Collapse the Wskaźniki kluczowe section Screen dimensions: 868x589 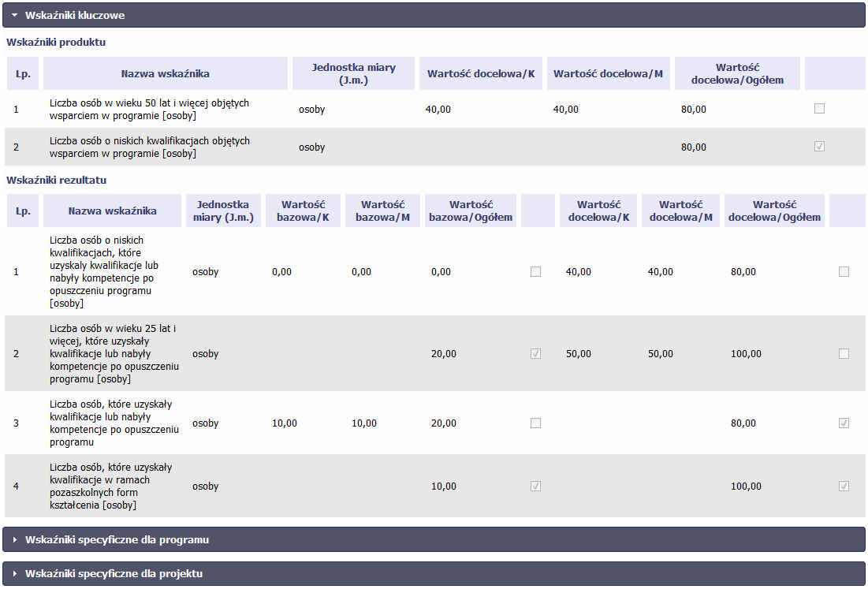[434, 16]
